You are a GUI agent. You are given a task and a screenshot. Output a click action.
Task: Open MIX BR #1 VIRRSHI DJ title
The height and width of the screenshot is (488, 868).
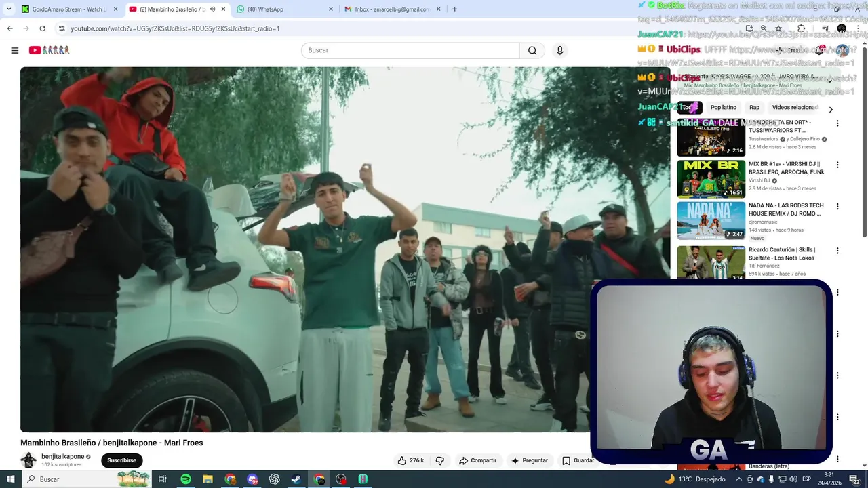click(x=786, y=168)
